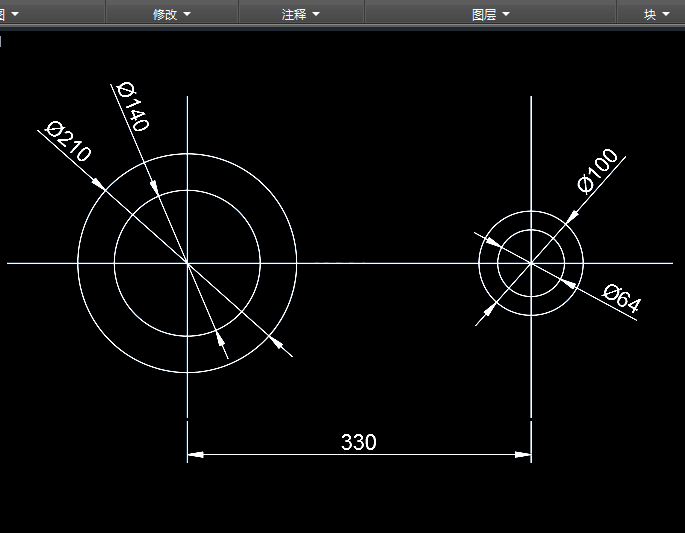
Task: Open the partially visible 图 panel at left edge
Action: point(9,14)
